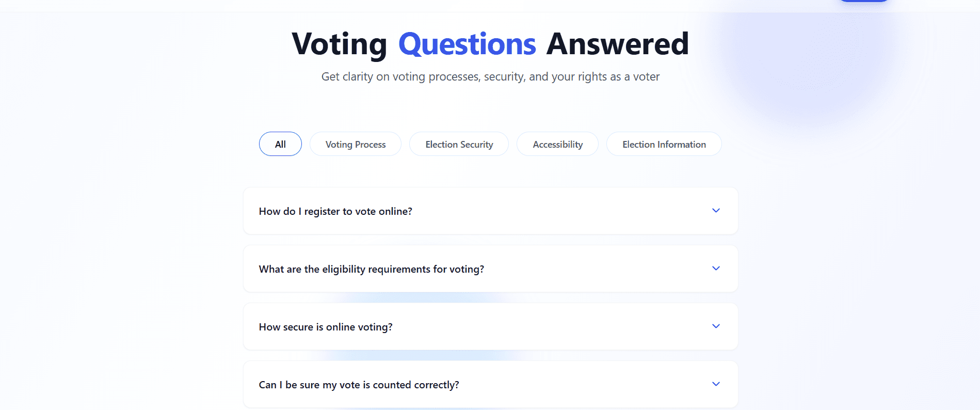Click the word 'Answered' in the heading
This screenshot has height=410, width=980.
click(x=617, y=44)
